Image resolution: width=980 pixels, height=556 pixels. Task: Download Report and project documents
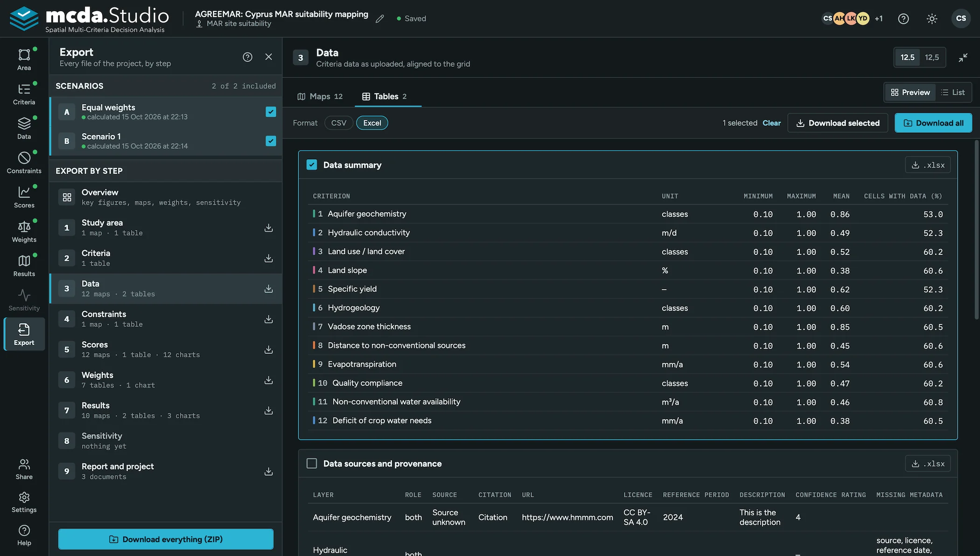click(x=269, y=472)
